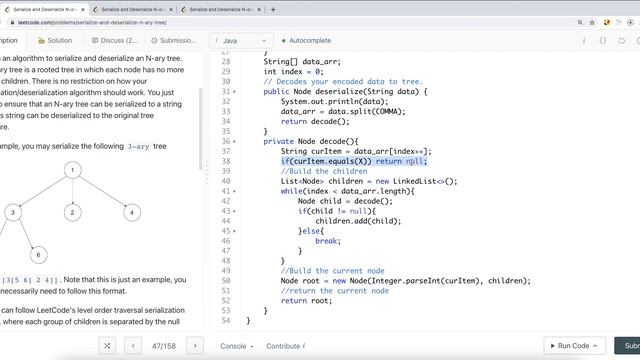
Task: Click the Submit button
Action: pos(627,346)
